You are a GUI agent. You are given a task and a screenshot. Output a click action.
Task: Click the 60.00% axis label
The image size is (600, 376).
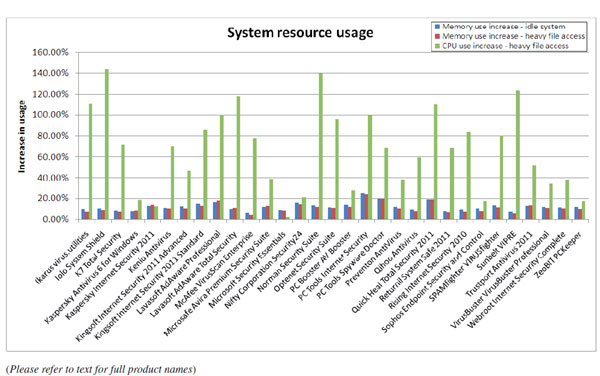click(x=53, y=157)
